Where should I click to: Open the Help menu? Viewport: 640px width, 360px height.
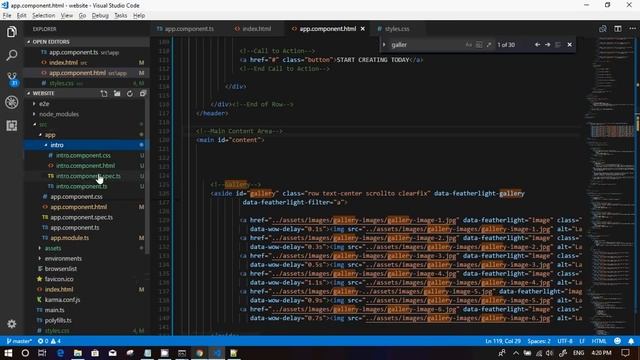[x=139, y=16]
